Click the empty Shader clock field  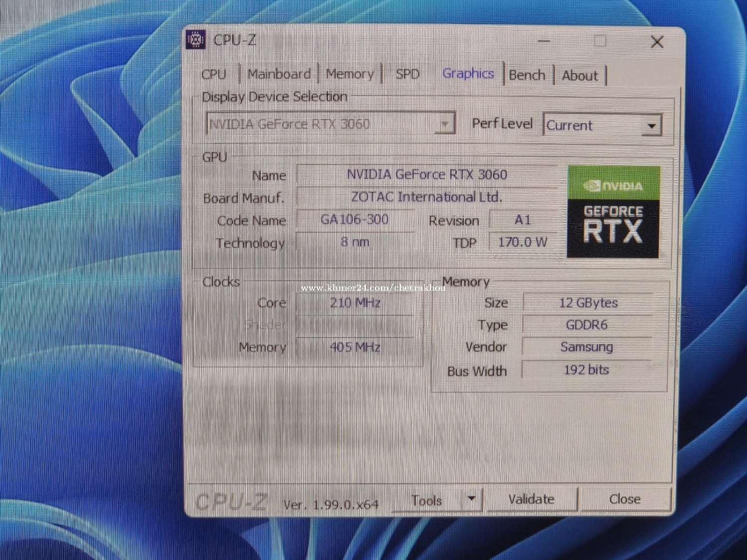tap(355, 325)
